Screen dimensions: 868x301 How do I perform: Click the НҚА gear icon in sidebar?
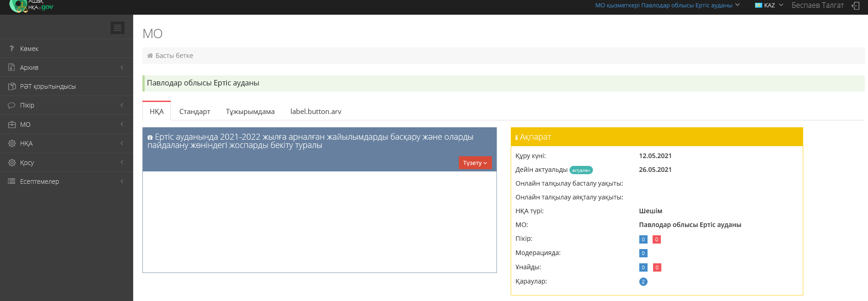pos(12,143)
